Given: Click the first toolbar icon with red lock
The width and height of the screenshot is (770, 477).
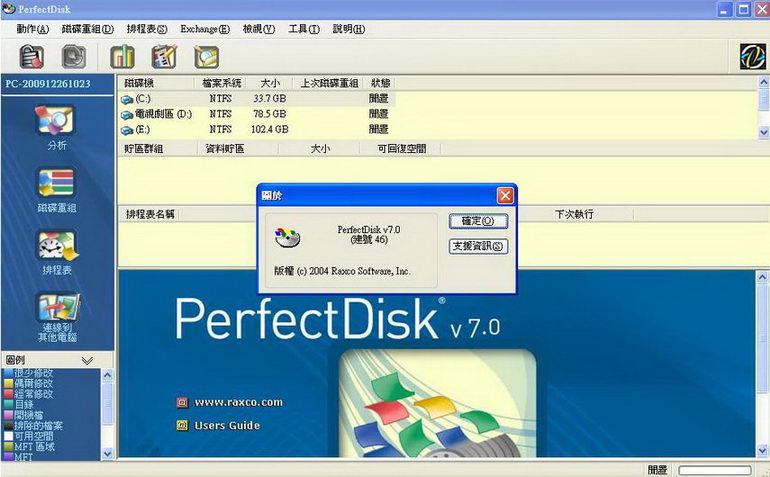Looking at the screenshot, I should pyautogui.click(x=33, y=56).
